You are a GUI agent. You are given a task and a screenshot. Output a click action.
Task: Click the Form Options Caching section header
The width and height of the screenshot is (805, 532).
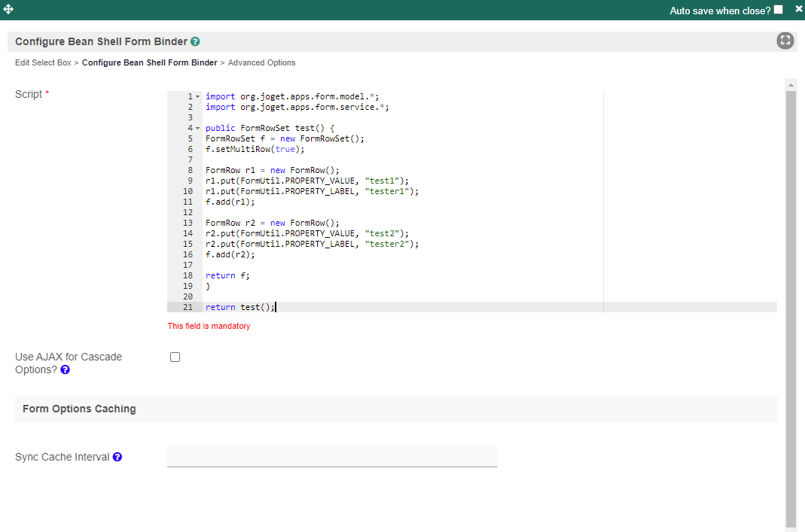pyautogui.click(x=79, y=409)
